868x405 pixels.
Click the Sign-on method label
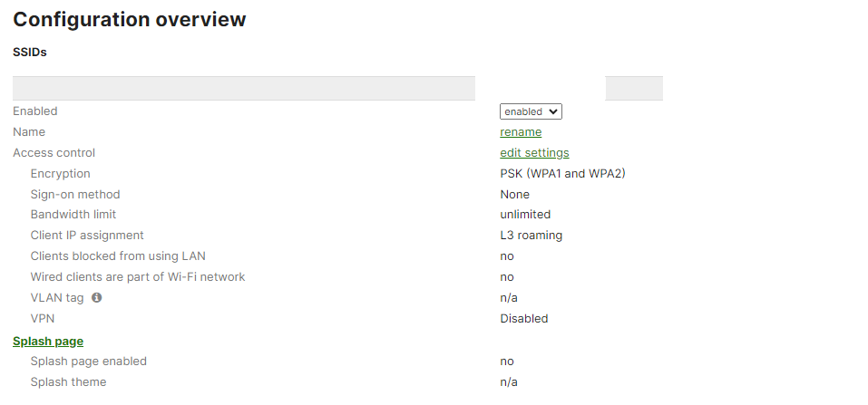pyautogui.click(x=74, y=194)
